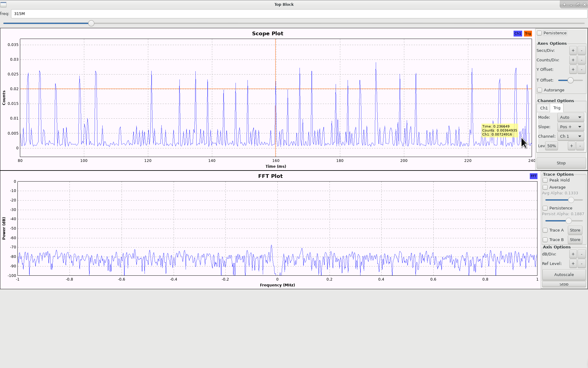Open the trigger Channel dropdown set to Ch 1
Viewport: 588px width, 368px height.
(x=571, y=136)
